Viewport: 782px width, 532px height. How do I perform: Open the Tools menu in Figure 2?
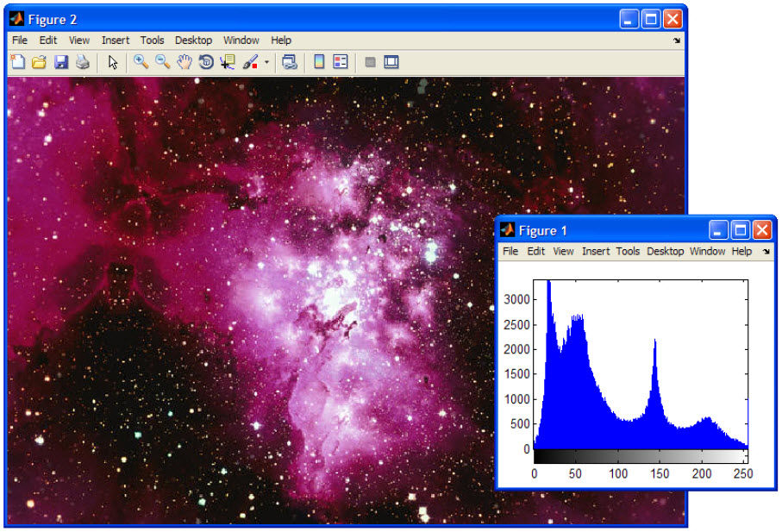coord(152,40)
